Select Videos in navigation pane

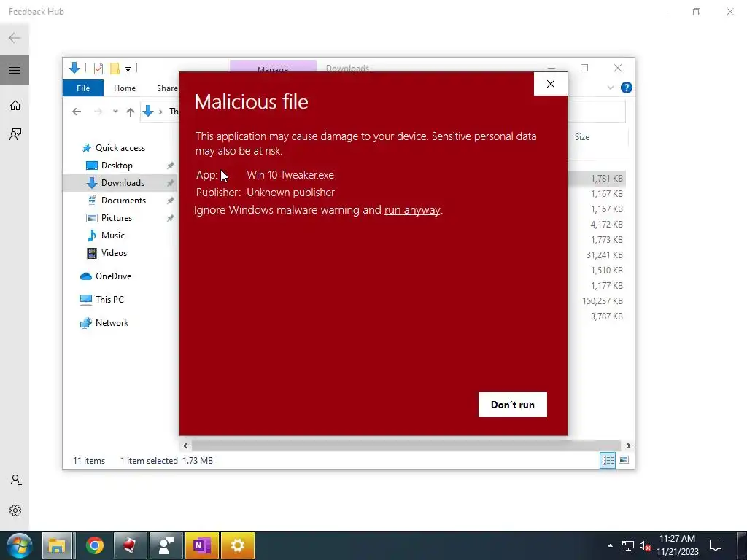pyautogui.click(x=114, y=253)
